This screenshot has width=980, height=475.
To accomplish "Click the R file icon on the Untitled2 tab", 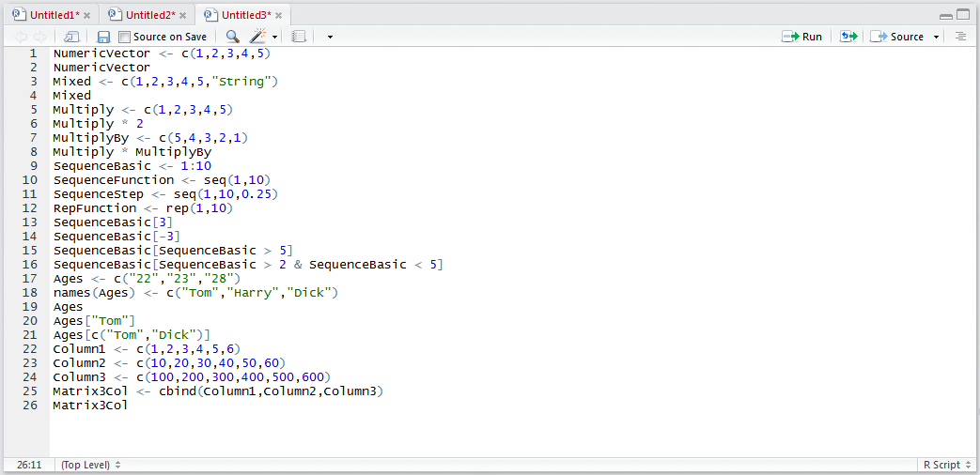I will (x=115, y=14).
